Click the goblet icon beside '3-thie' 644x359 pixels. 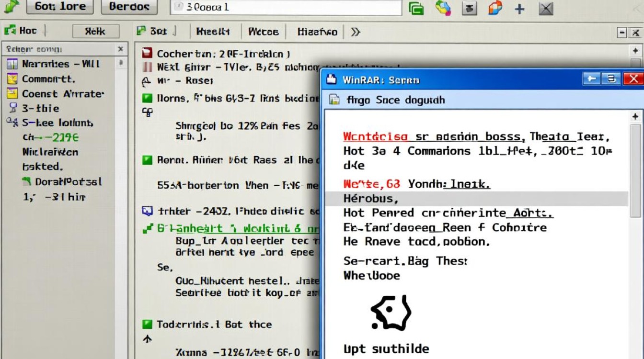(12, 108)
